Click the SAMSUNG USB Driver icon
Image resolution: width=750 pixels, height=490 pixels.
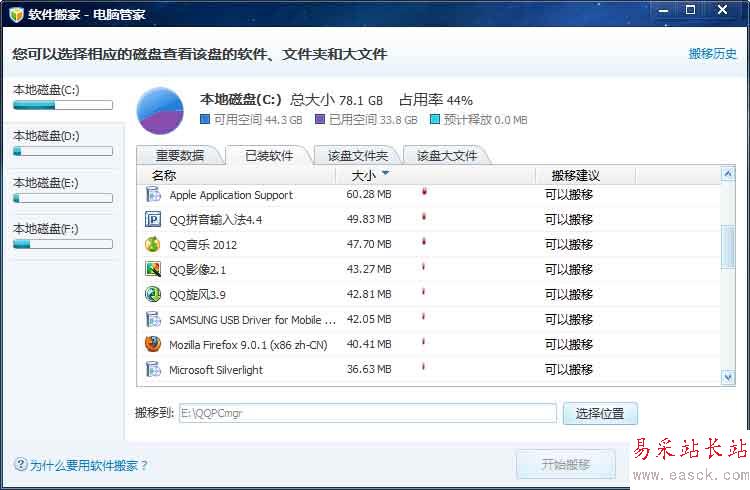pyautogui.click(x=153, y=319)
